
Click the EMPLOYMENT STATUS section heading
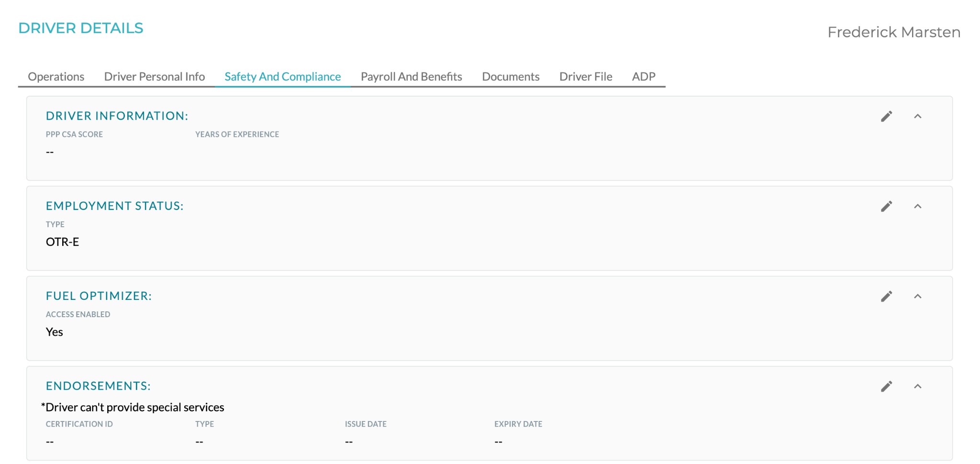tap(114, 206)
